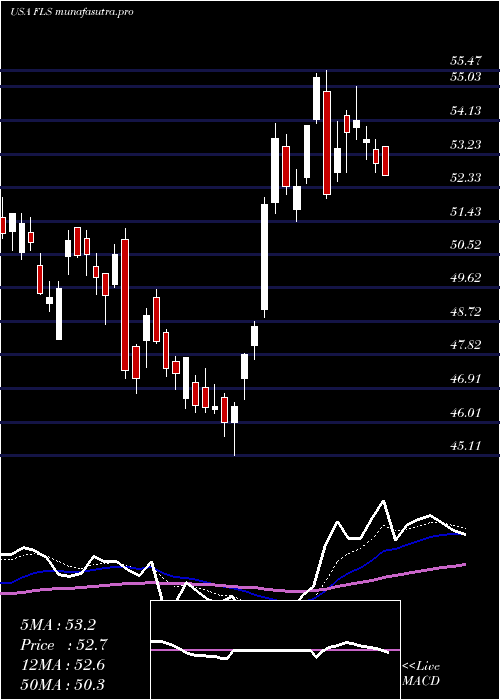This screenshot has width=500, height=700.
Task: Click the '50MA : 50.3' value
Action: (x=62, y=684)
